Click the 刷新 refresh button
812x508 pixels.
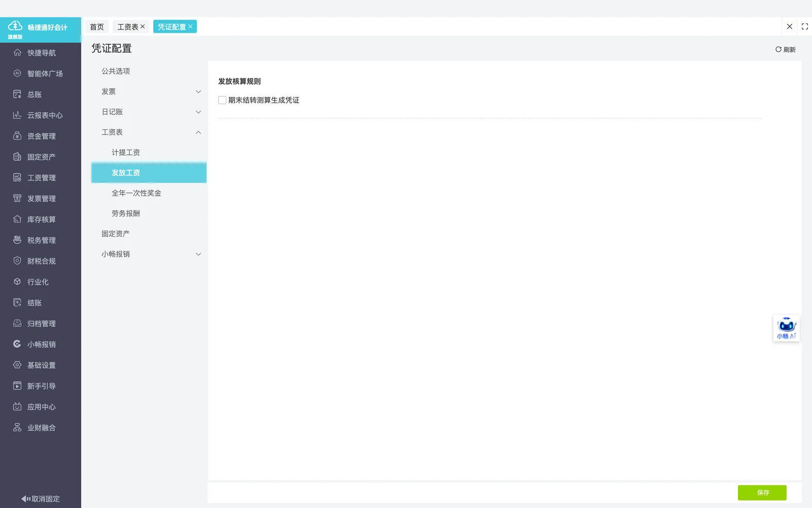pos(785,49)
